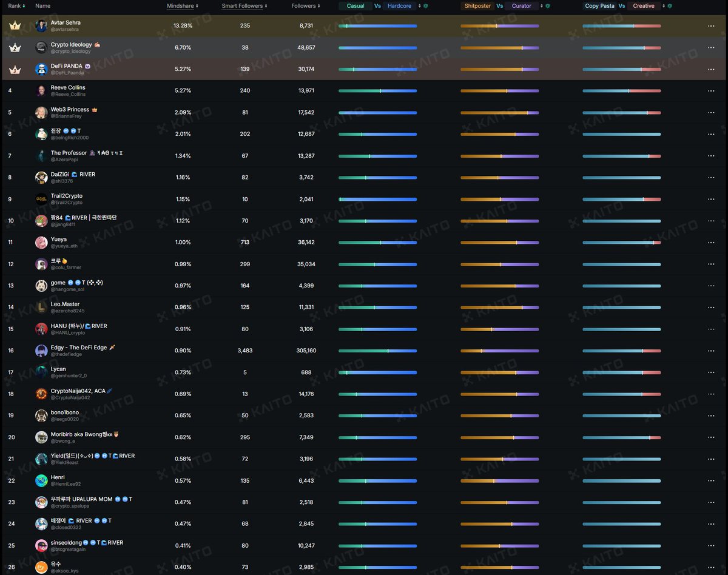Screen dimensions: 728x575
Task: Open the @gemhunter2_0 handle
Action: (x=69, y=376)
